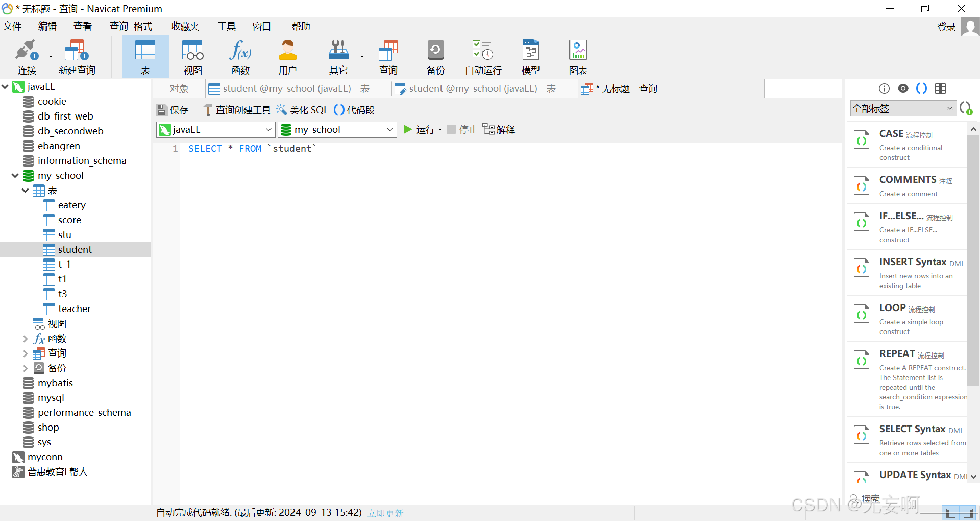The width and height of the screenshot is (980, 521).
Task: Select the myconn connection
Action: (x=45, y=457)
